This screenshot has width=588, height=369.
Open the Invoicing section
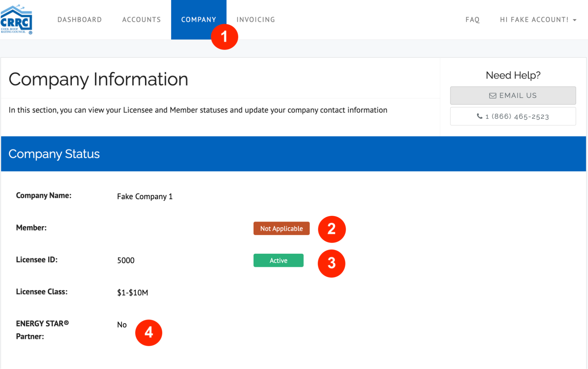click(255, 19)
